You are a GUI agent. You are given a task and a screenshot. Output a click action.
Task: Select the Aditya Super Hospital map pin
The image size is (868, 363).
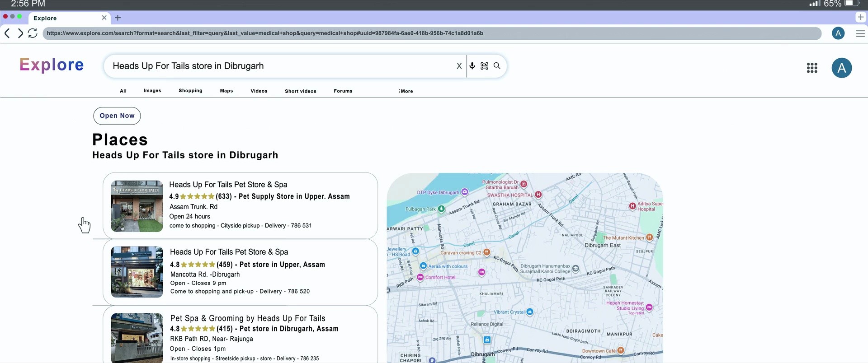(632, 206)
